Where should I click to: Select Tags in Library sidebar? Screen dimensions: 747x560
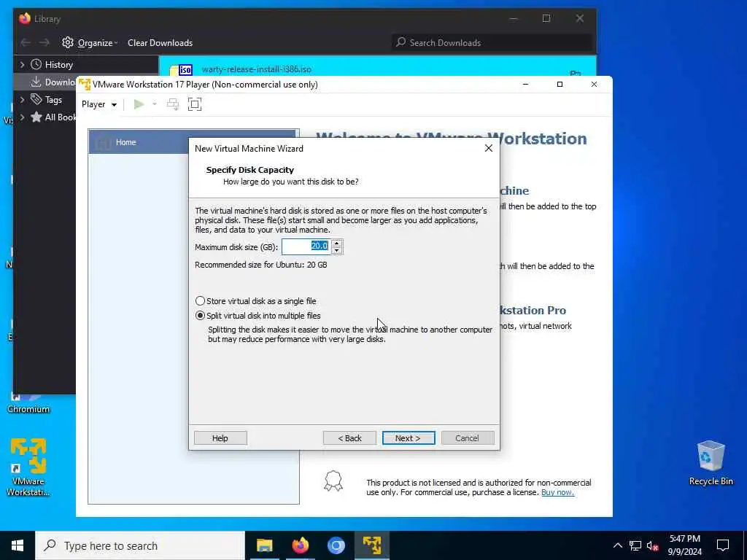point(46,99)
